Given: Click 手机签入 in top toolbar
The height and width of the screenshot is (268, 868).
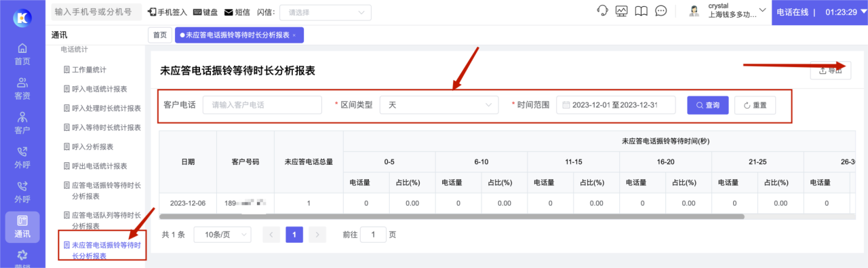Looking at the screenshot, I should coord(167,12).
